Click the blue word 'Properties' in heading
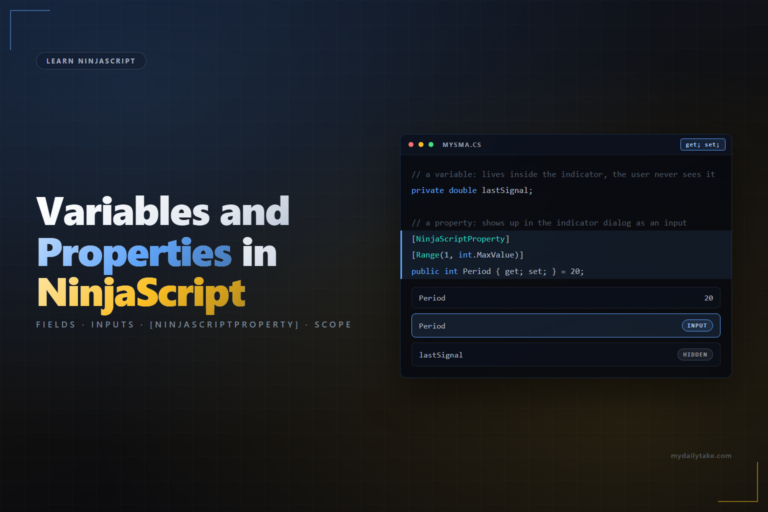Screen dimensions: 768x512 tap(134, 253)
